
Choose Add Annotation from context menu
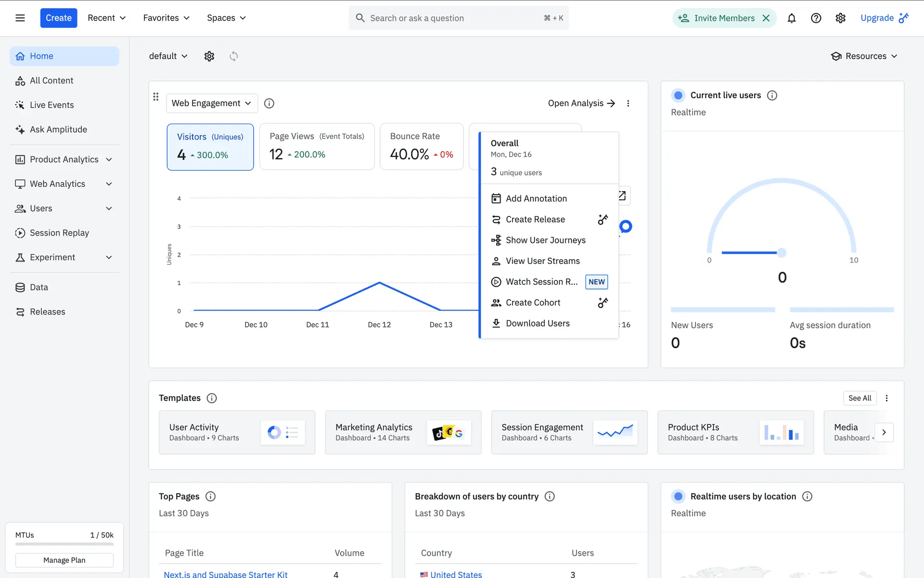click(536, 198)
